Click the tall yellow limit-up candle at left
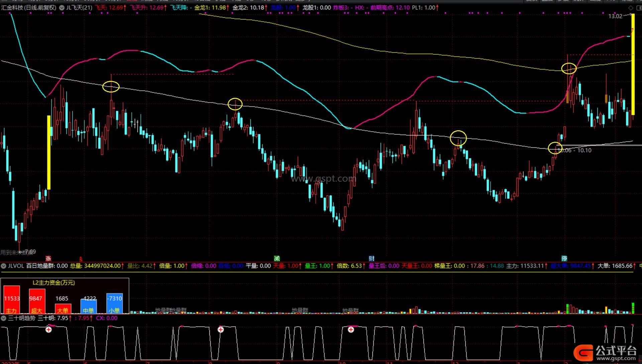Screen dimensions: 642x364 (x=49, y=153)
